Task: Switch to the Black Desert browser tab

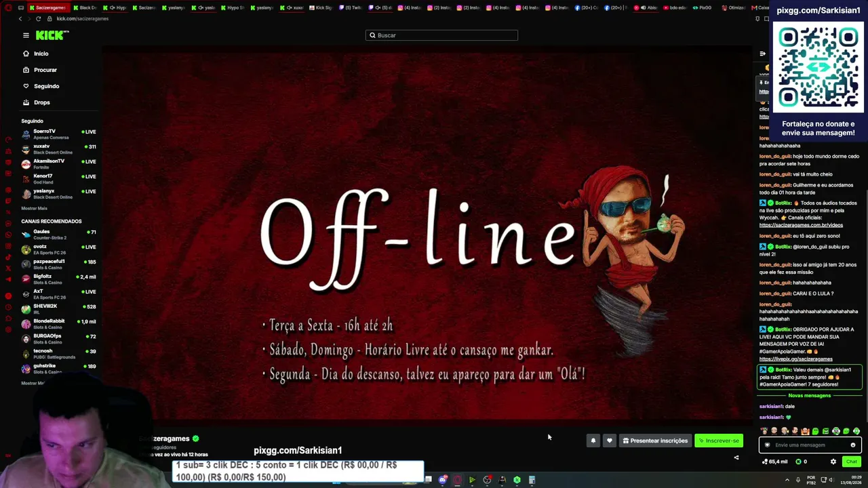Action: pos(85,7)
